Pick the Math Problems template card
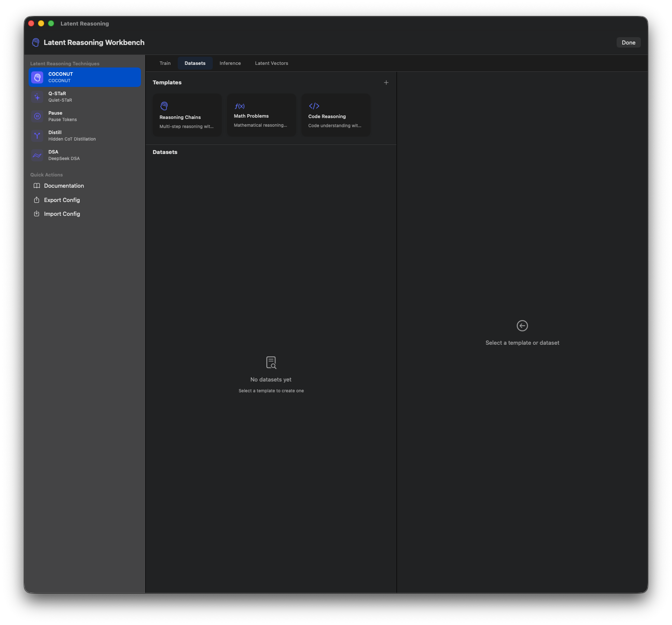 tap(261, 115)
